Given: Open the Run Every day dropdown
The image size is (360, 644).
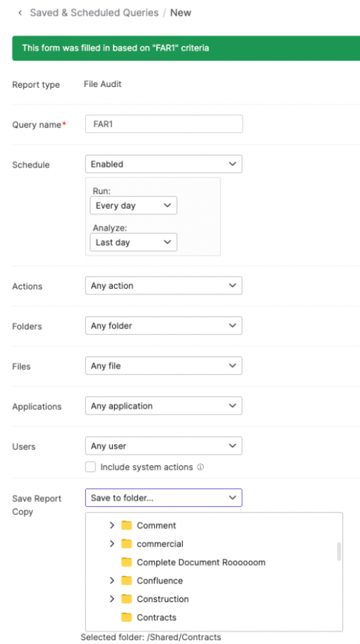Looking at the screenshot, I should tap(134, 206).
